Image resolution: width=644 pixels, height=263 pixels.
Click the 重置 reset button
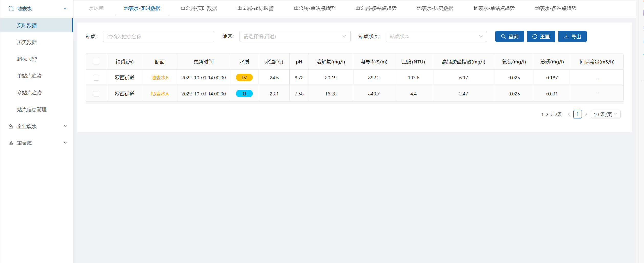tap(541, 36)
